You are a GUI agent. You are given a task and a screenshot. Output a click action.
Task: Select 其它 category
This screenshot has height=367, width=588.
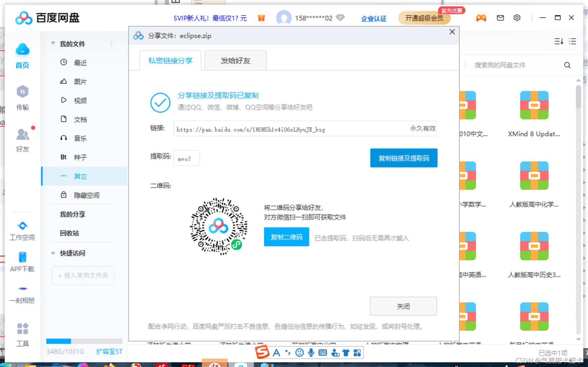coord(84,176)
